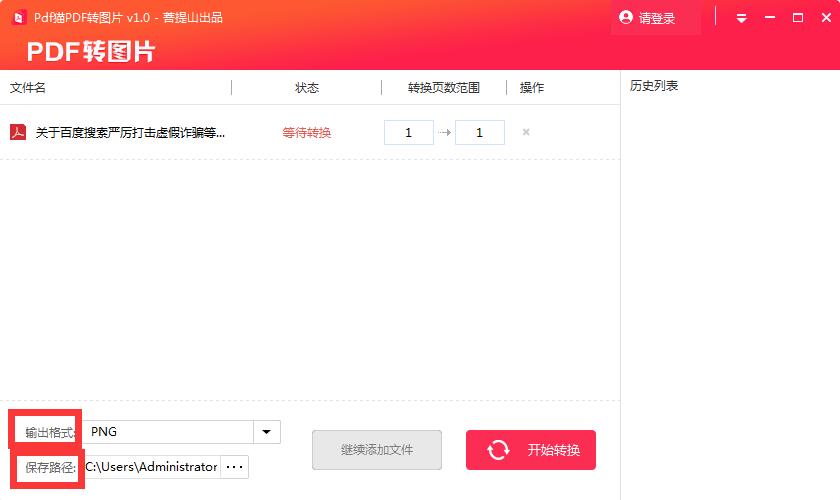Click the circular arrows icon on 开始转换
The width and height of the screenshot is (840, 500).
point(498,450)
